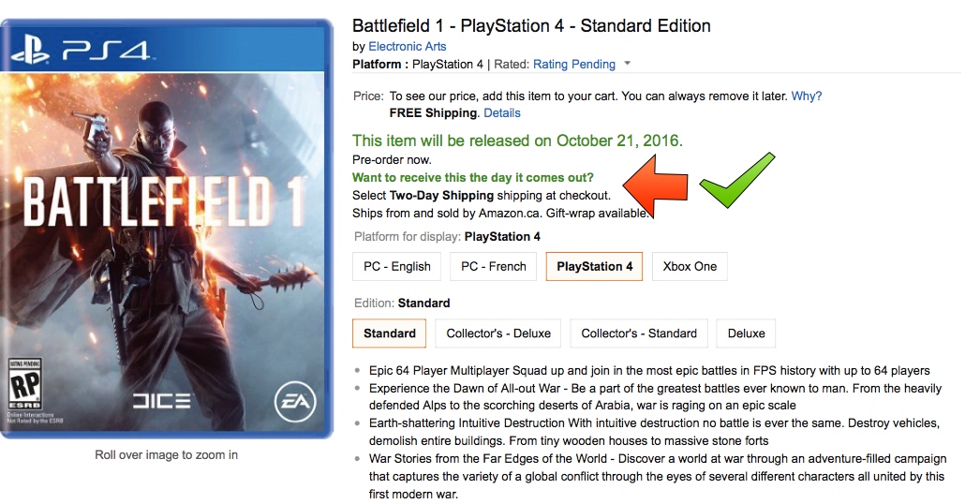Choose the Collector's - Standard edition
The width and height of the screenshot is (980, 504).
(639, 334)
